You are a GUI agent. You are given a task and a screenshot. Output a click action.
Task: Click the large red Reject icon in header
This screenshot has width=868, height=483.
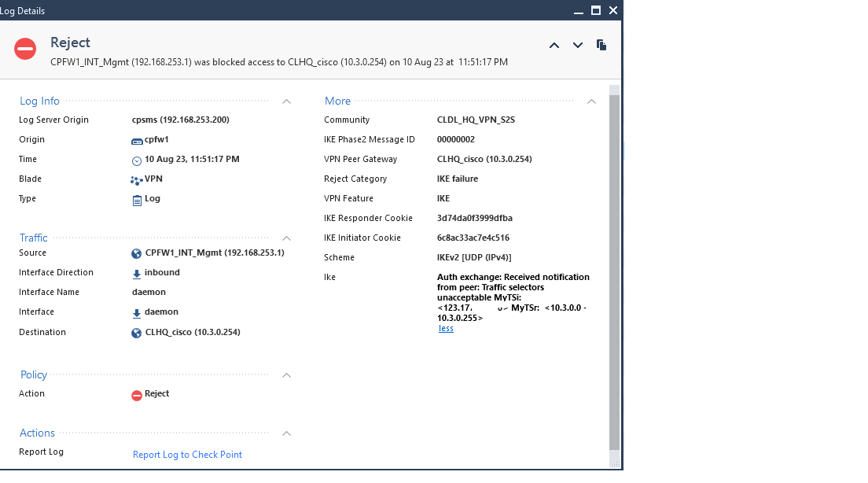(24, 48)
